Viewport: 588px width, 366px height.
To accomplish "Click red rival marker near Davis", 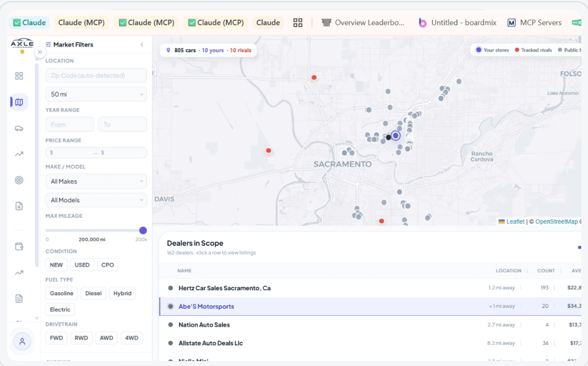I will [x=268, y=150].
